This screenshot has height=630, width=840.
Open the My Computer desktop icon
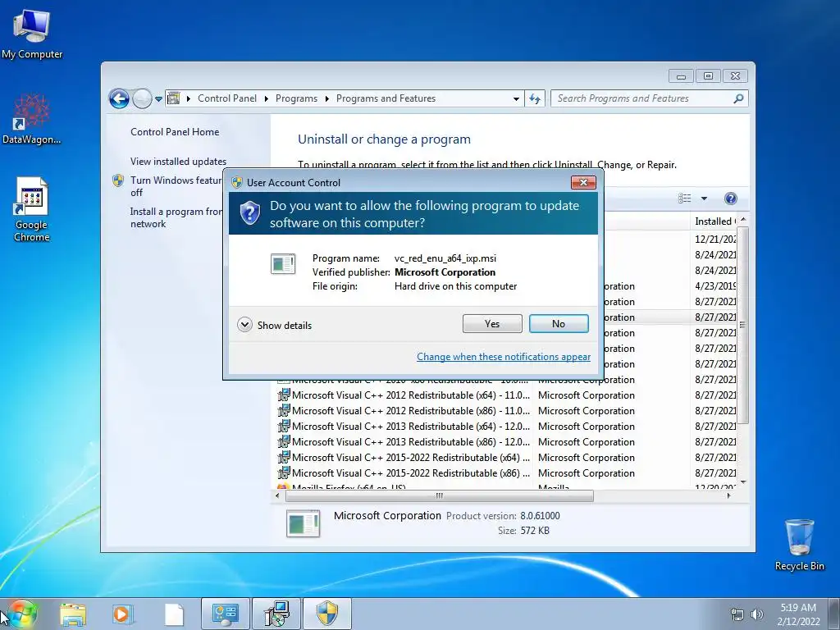click(x=32, y=34)
